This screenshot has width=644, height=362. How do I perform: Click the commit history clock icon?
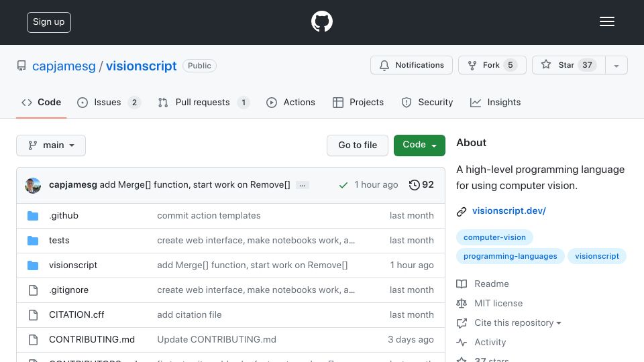[415, 185]
